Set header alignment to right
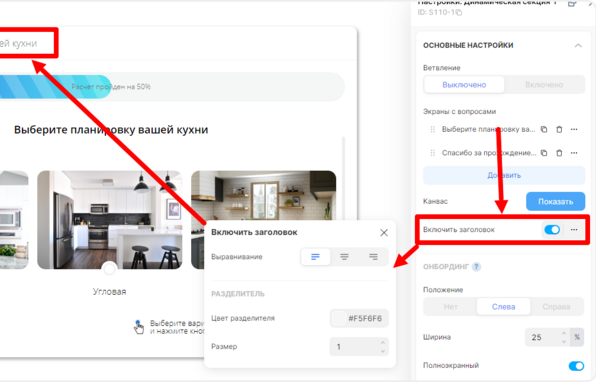This screenshot has width=596, height=382. tap(373, 257)
